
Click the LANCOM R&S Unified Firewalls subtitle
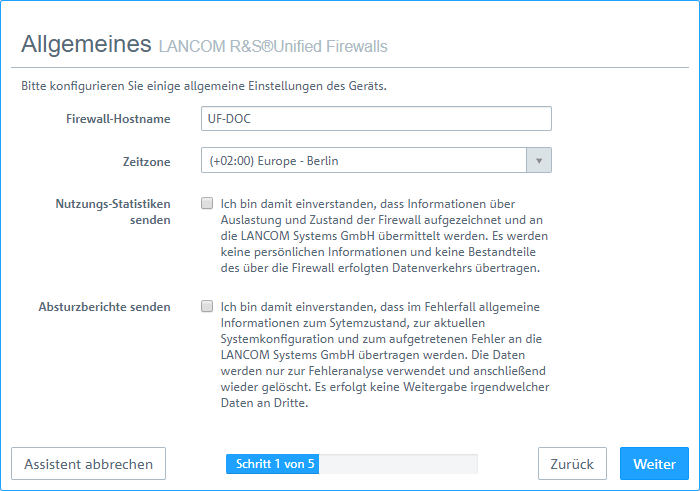tap(272, 47)
